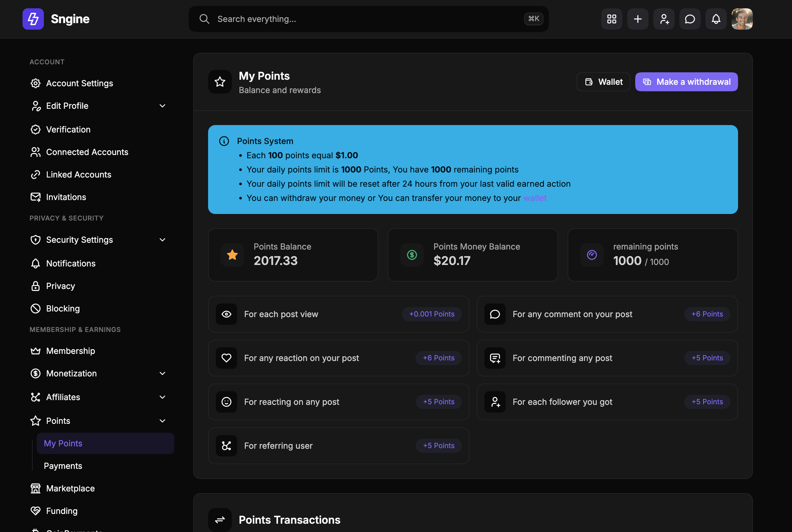This screenshot has height=532, width=792.
Task: Click the Wallet button
Action: pos(603,82)
